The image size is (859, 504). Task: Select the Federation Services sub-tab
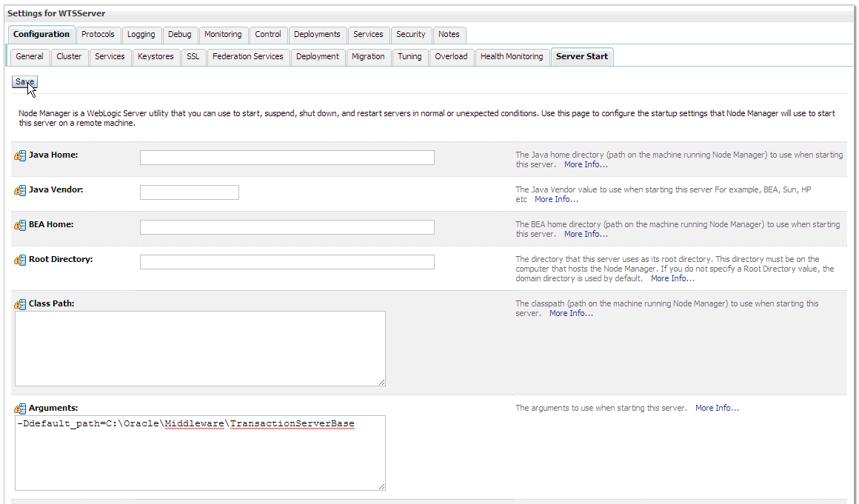pos(248,57)
